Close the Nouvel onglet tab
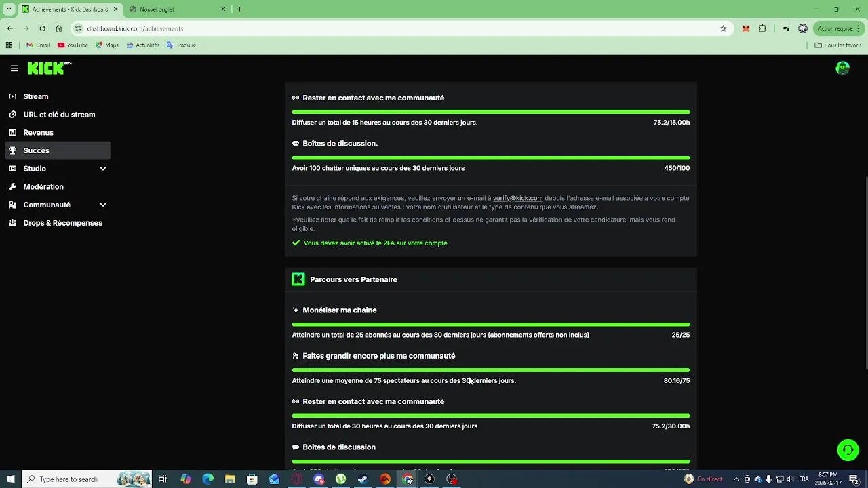Image resolution: width=868 pixels, height=488 pixels. click(x=224, y=9)
